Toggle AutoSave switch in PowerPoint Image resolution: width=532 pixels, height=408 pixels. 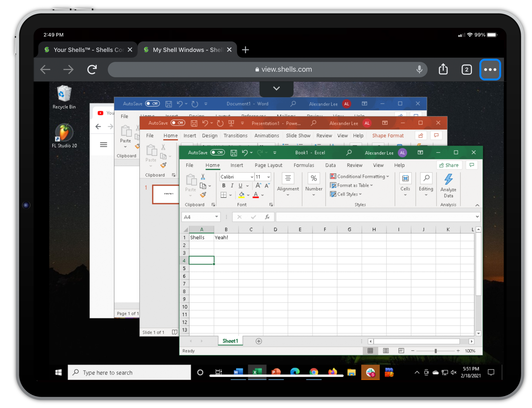click(x=178, y=123)
